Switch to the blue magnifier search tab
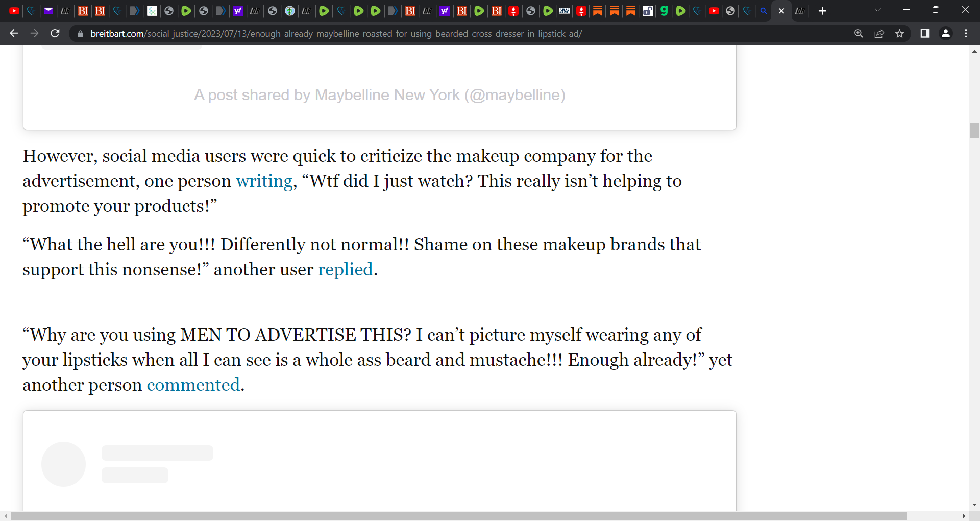Viewport: 980px width, 521px height. coord(764,11)
